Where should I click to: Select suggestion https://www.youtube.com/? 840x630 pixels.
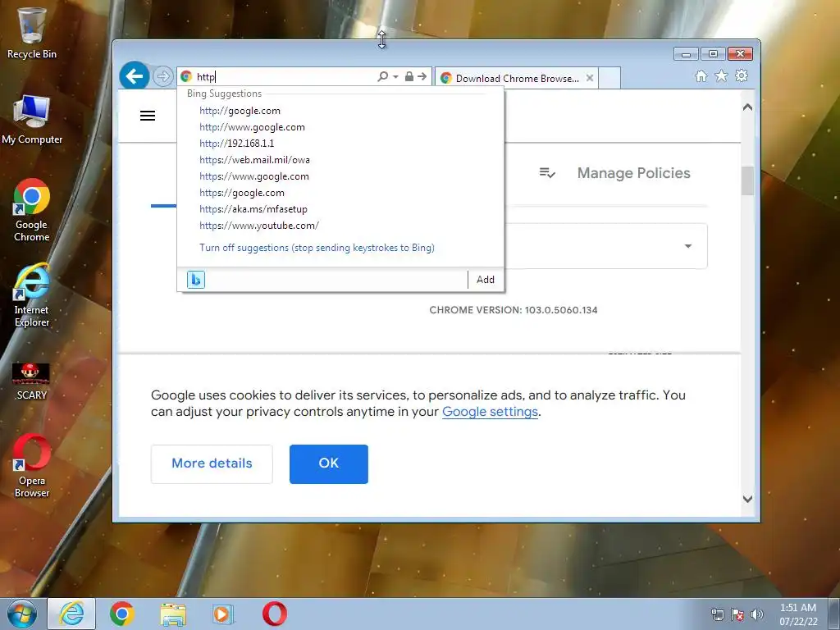(x=258, y=226)
